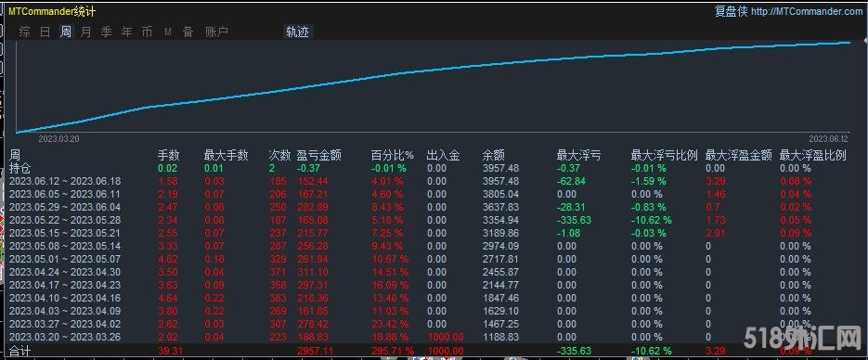
Task: Click the max floating loss -28.31
Action: 571,208
